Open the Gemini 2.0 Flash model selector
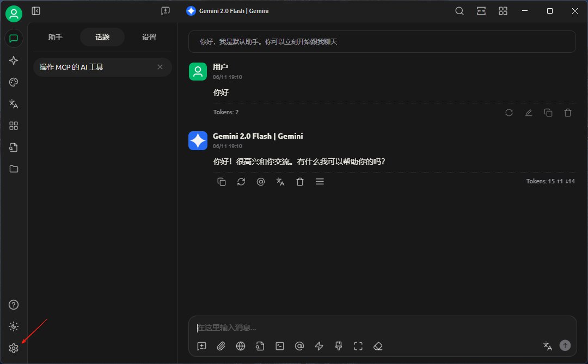Image resolution: width=588 pixels, height=364 pixels. (x=228, y=11)
